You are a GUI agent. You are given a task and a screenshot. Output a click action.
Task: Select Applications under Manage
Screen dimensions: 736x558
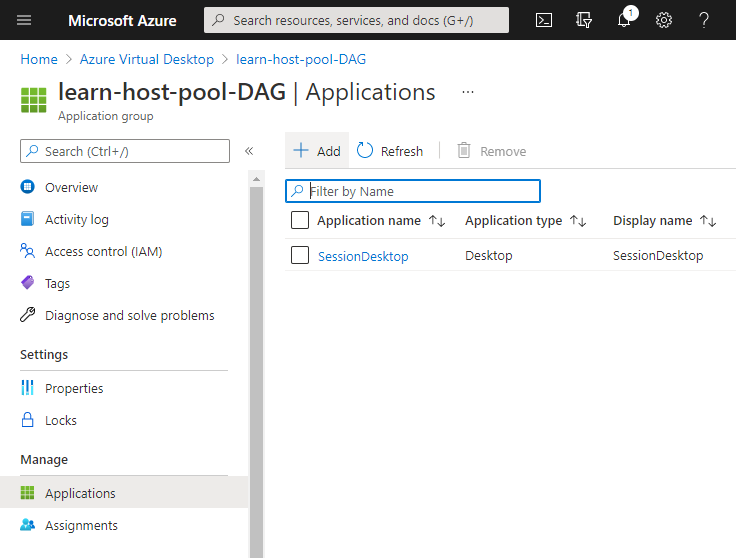coord(124,492)
